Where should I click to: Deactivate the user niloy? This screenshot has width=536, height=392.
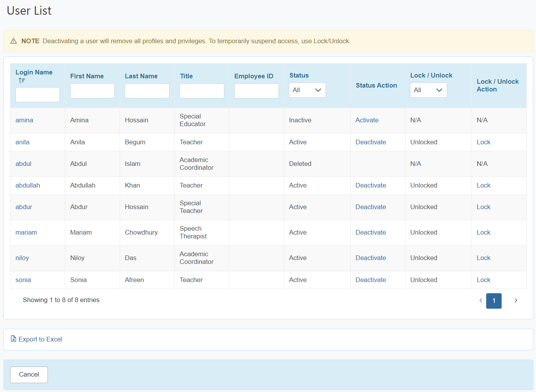[x=371, y=258]
